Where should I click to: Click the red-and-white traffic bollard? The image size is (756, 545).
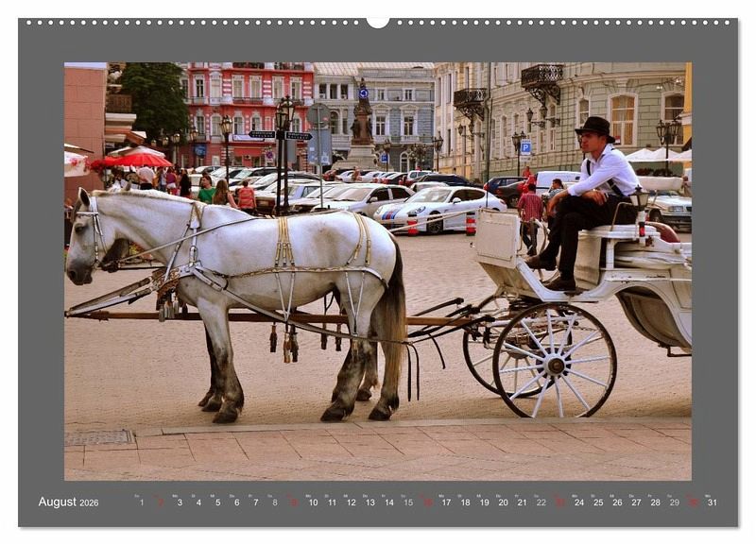(470, 224)
